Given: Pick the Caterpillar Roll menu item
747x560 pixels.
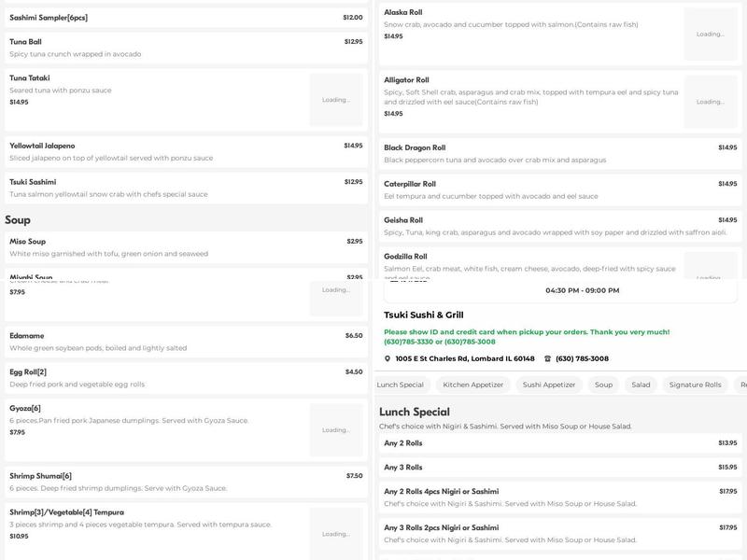Looking at the screenshot, I should 560,189.
